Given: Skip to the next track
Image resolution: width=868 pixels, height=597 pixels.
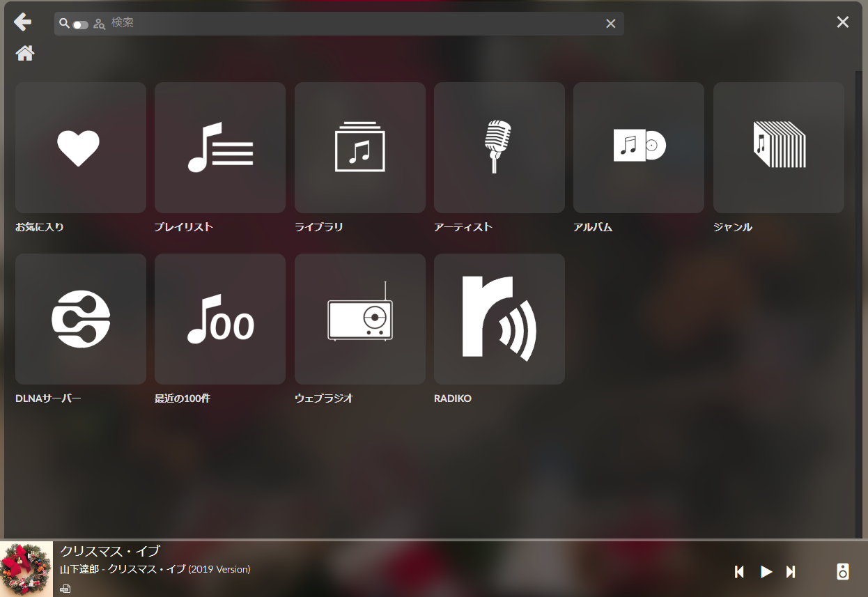Looking at the screenshot, I should [x=791, y=572].
